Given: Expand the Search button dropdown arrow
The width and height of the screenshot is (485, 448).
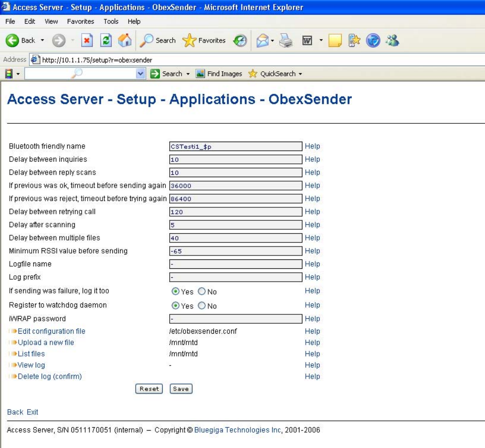Looking at the screenshot, I should [188, 74].
